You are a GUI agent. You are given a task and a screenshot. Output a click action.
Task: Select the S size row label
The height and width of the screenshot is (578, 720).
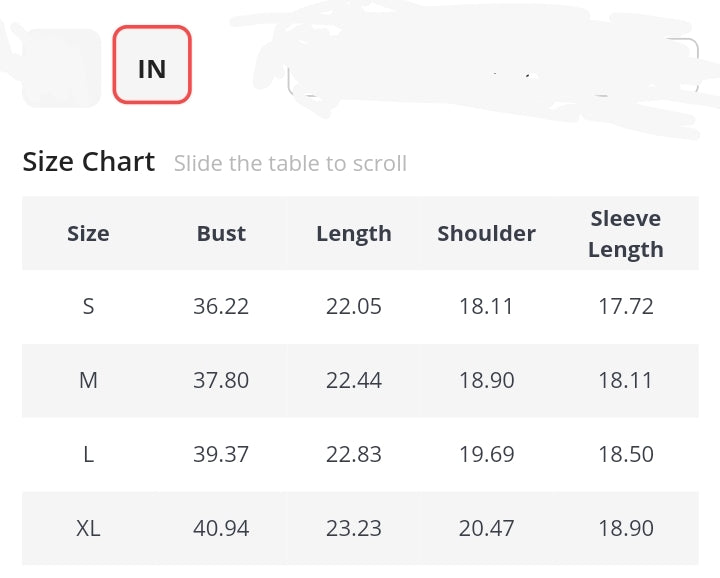coord(88,306)
